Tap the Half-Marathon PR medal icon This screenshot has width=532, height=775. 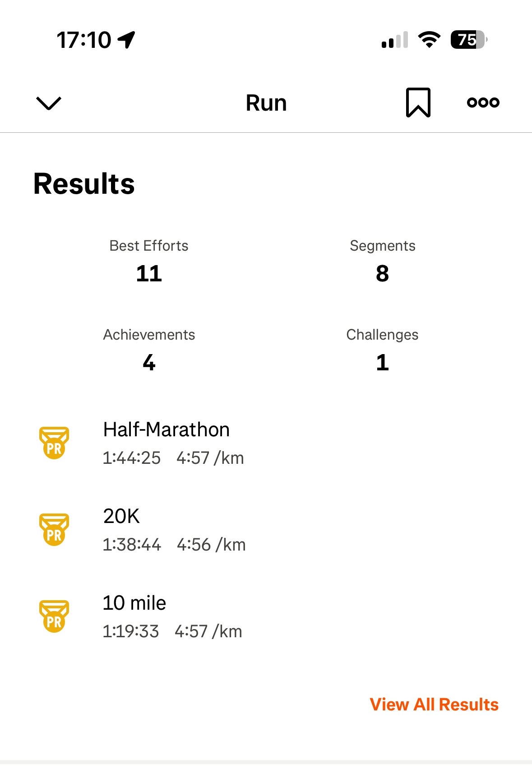point(54,443)
